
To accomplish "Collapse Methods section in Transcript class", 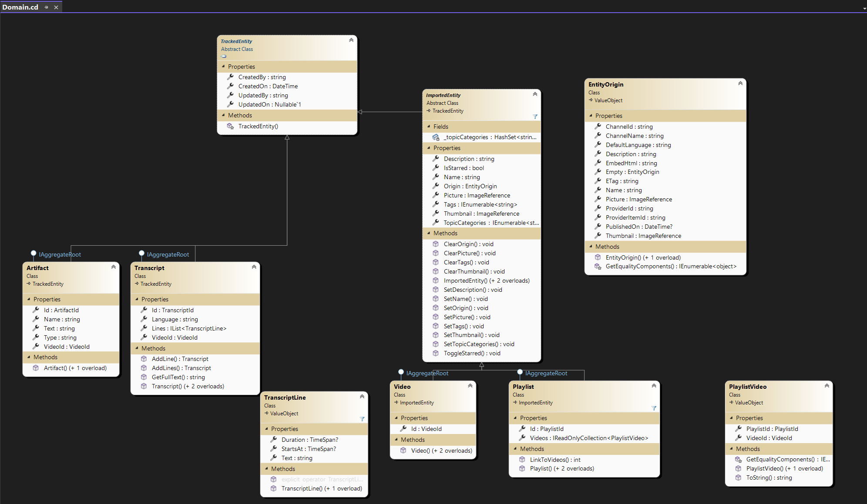I will (x=137, y=348).
